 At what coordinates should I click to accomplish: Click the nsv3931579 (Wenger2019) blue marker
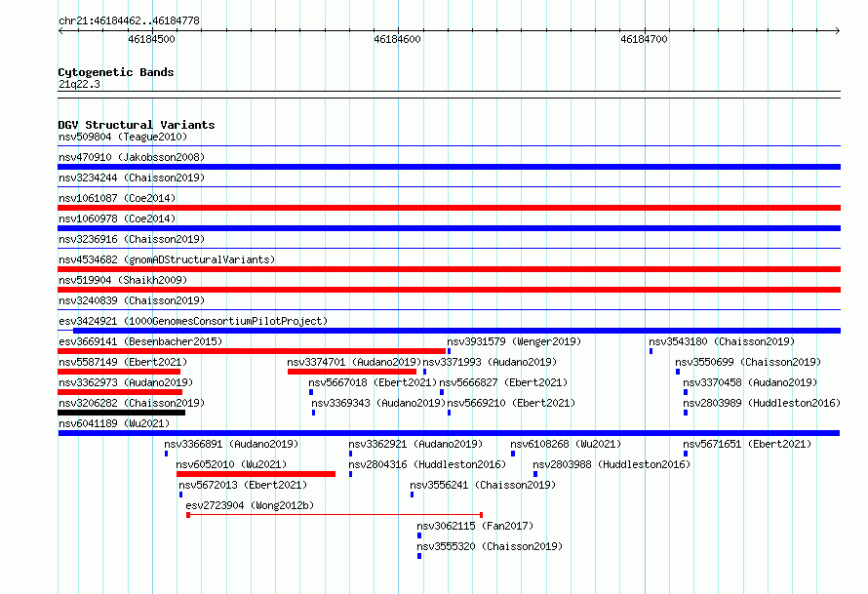coord(449,351)
